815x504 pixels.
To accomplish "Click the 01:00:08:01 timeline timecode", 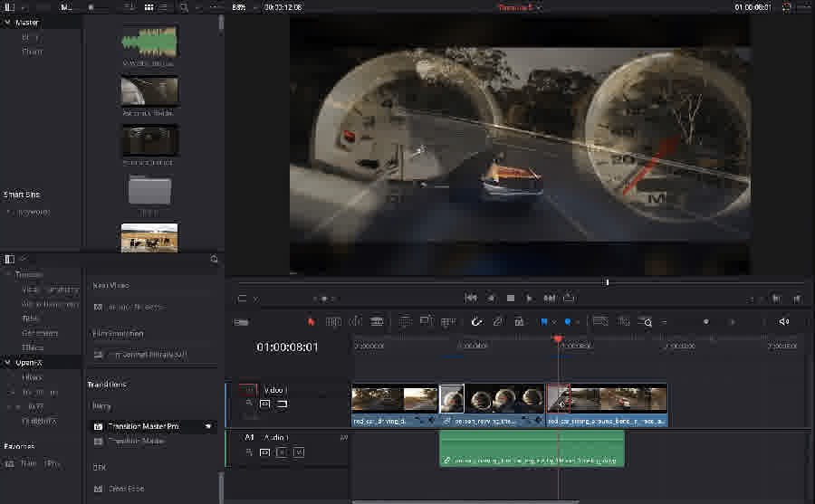I will tap(287, 347).
